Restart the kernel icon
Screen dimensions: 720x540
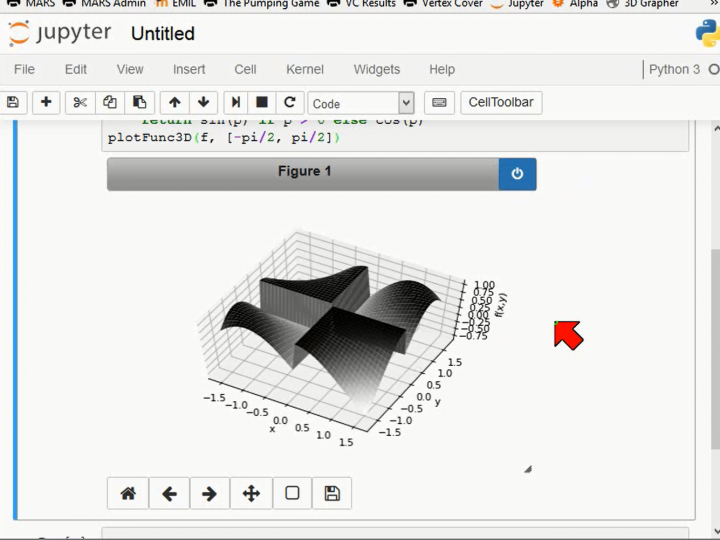point(290,102)
